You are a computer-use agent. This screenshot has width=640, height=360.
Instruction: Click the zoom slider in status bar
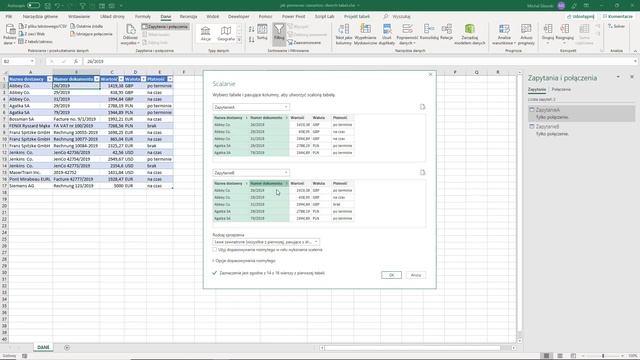coord(603,356)
